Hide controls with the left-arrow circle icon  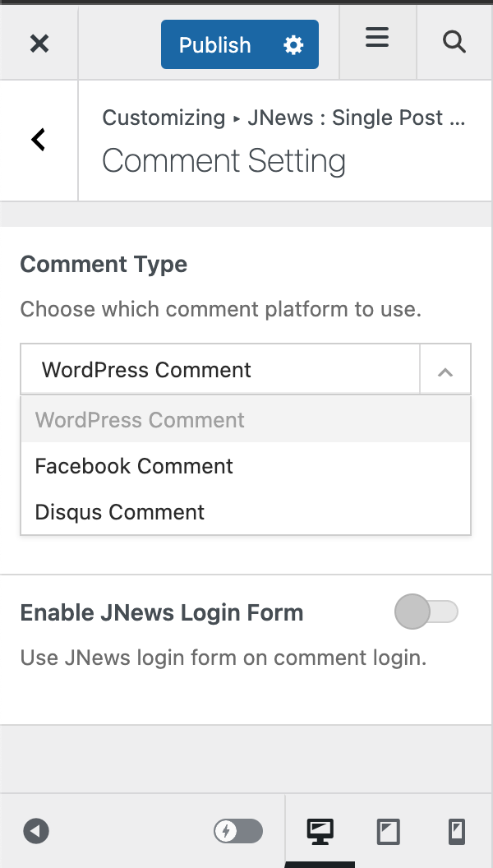pyautogui.click(x=36, y=831)
